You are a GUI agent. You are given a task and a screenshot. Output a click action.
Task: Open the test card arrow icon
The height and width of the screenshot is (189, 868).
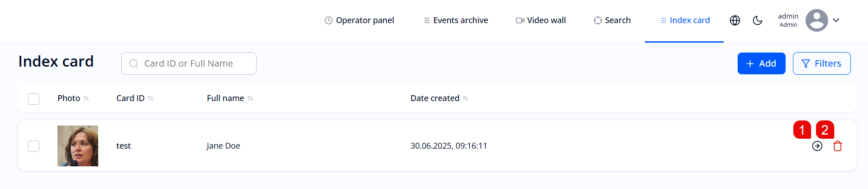click(x=817, y=146)
